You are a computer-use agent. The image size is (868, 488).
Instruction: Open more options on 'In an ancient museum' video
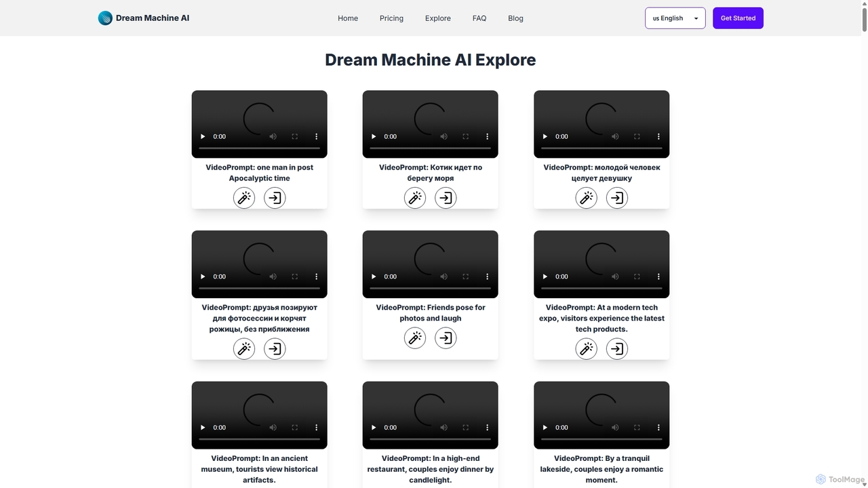(316, 428)
